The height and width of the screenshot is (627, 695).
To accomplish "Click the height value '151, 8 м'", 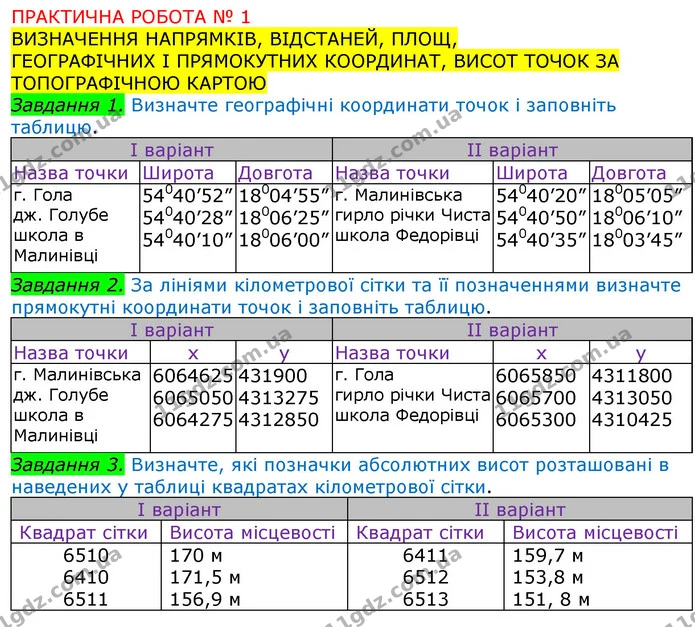I will click(x=551, y=599).
